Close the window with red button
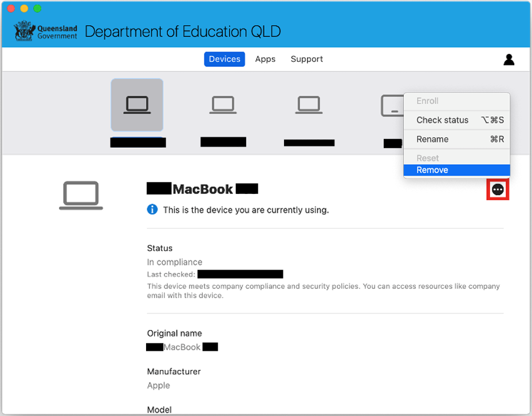Image resolution: width=532 pixels, height=416 pixels. click(x=11, y=9)
